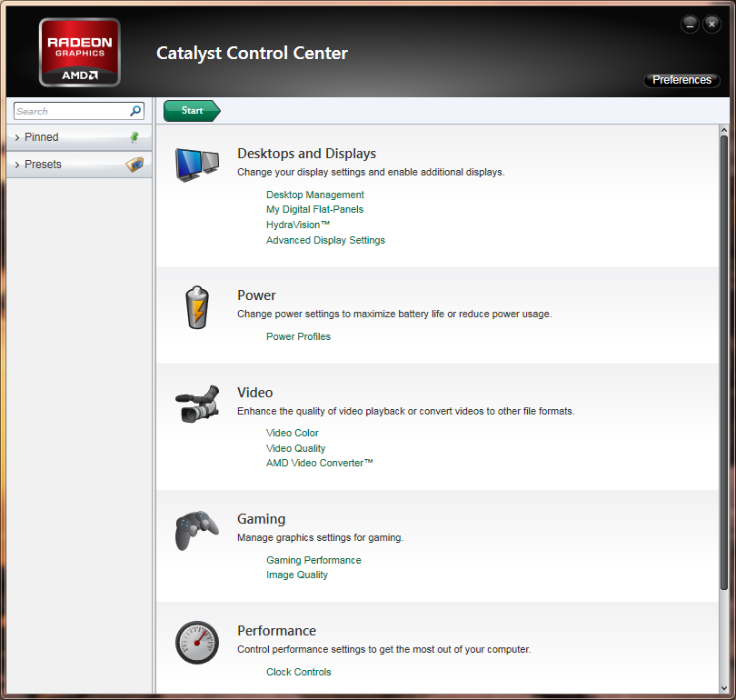Open My Digital Flat-Panels link

click(314, 209)
